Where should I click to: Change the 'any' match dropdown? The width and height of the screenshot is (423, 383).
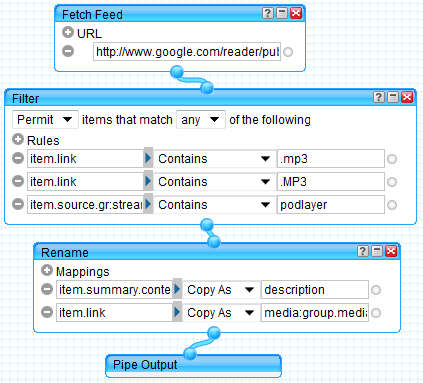click(201, 120)
